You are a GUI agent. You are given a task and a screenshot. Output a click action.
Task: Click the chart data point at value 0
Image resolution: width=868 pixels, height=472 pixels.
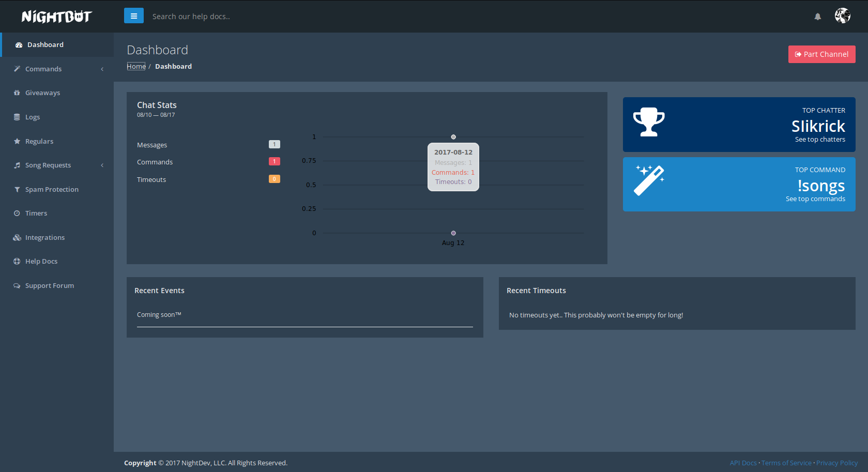(x=453, y=233)
